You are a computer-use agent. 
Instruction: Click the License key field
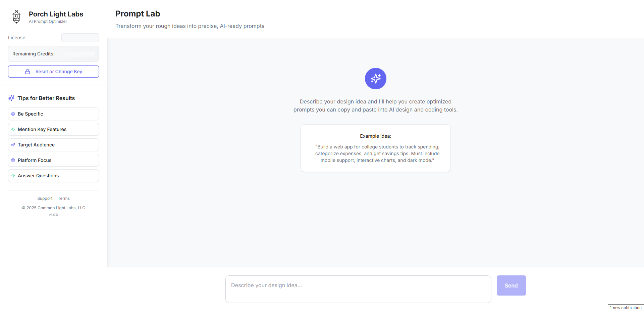point(80,38)
